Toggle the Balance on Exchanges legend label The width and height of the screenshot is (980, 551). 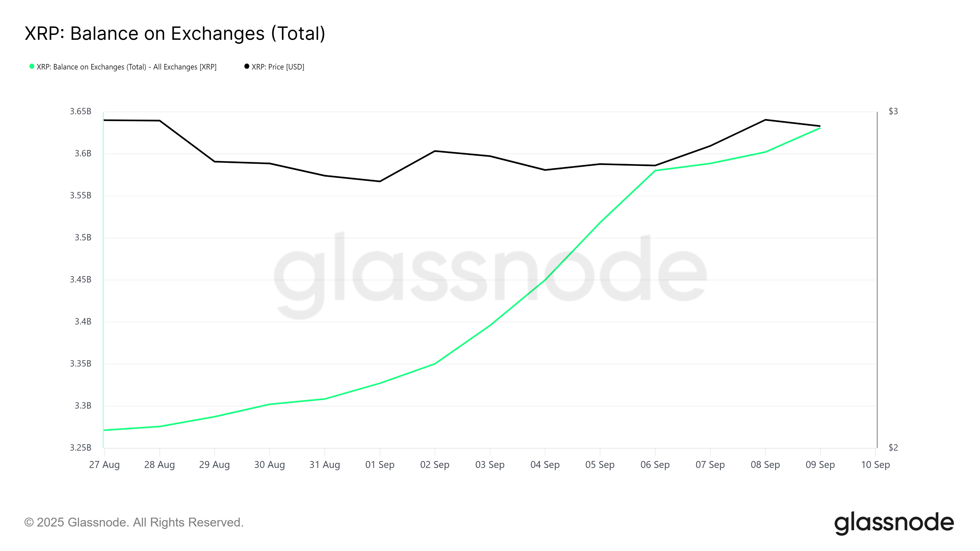126,67
